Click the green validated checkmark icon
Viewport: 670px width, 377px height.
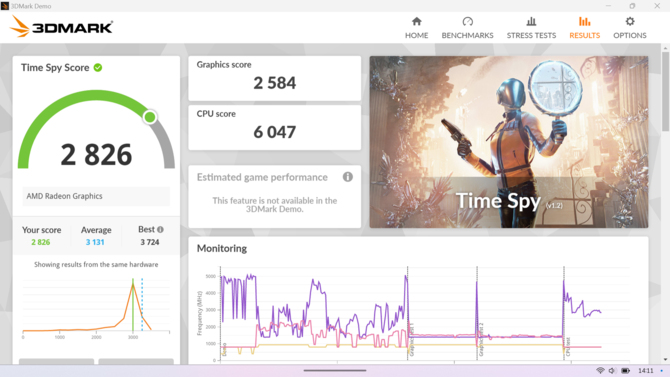tap(98, 68)
